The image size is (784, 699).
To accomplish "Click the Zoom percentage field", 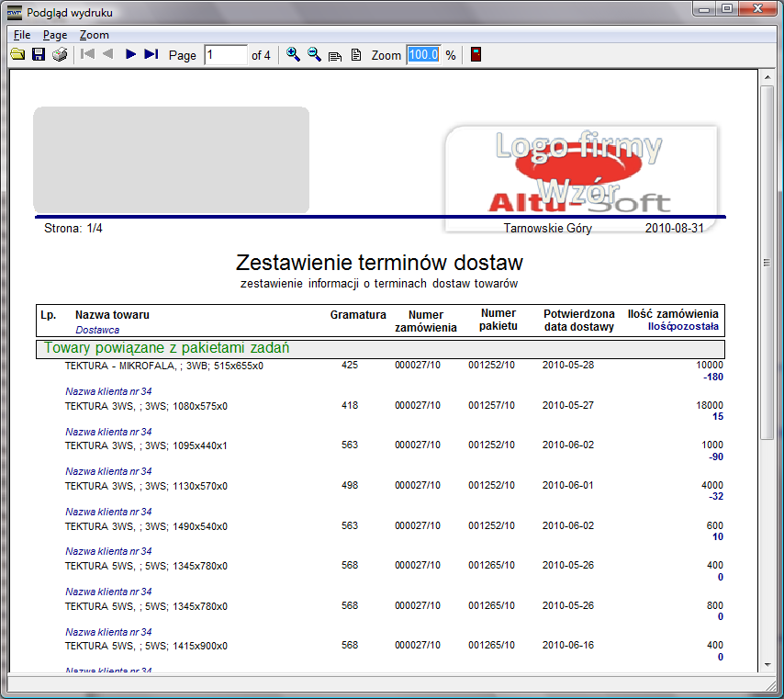I will point(423,55).
